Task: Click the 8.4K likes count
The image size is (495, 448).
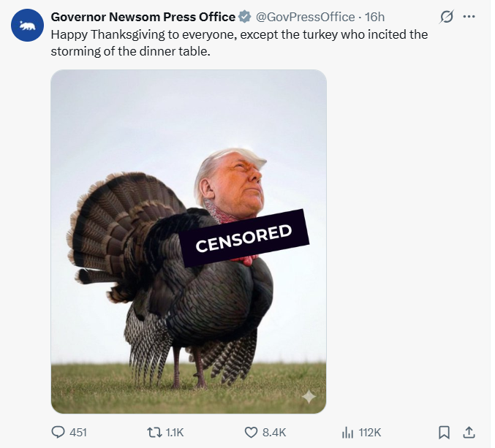Action: pyautogui.click(x=273, y=433)
